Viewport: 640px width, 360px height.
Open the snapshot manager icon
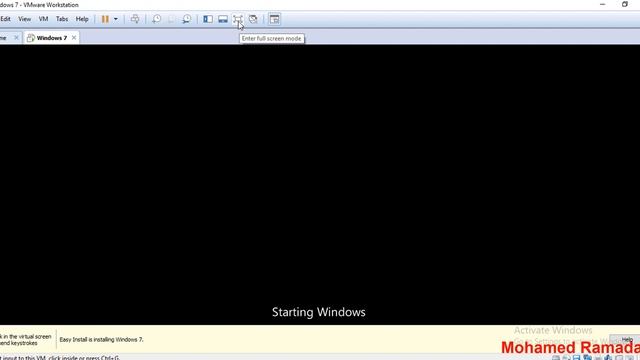187,19
